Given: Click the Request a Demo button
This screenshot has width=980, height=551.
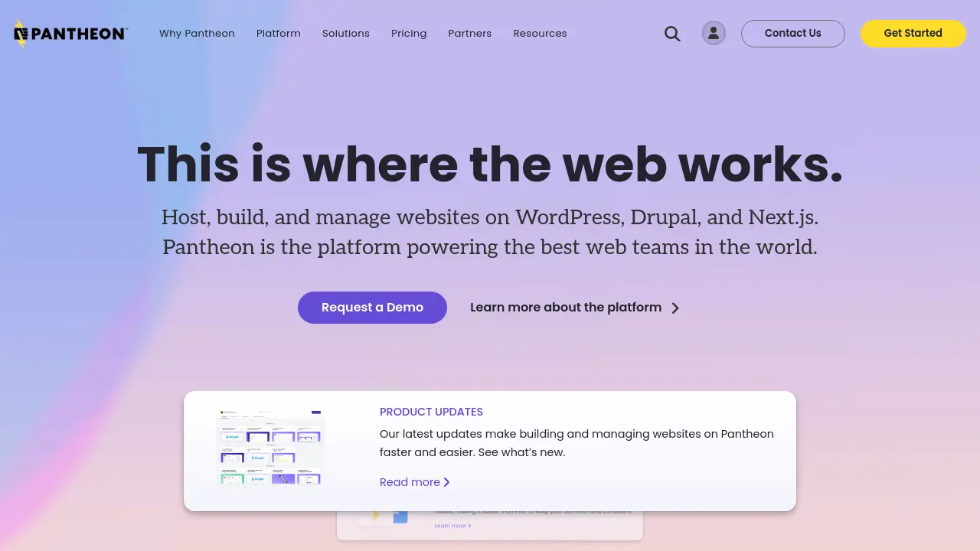Looking at the screenshot, I should (x=372, y=308).
